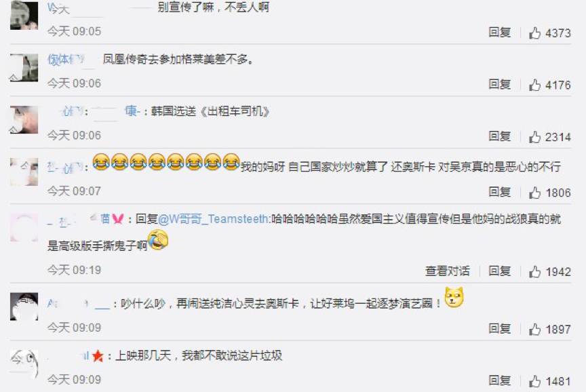The height and width of the screenshot is (392, 586).
Task: Reply to the 凤凰传奇 comment at 09:06
Action: 500,85
